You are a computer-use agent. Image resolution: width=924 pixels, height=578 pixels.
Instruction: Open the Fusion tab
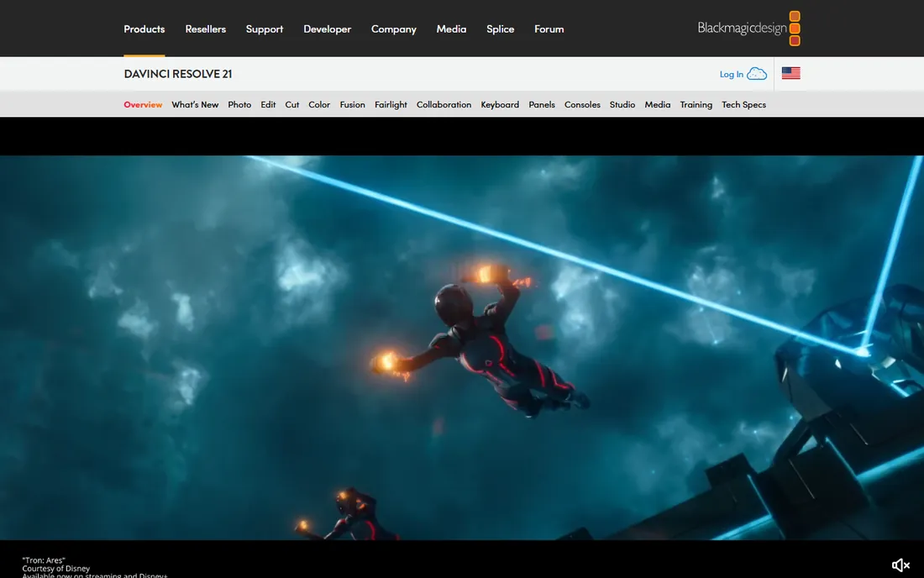pos(353,104)
